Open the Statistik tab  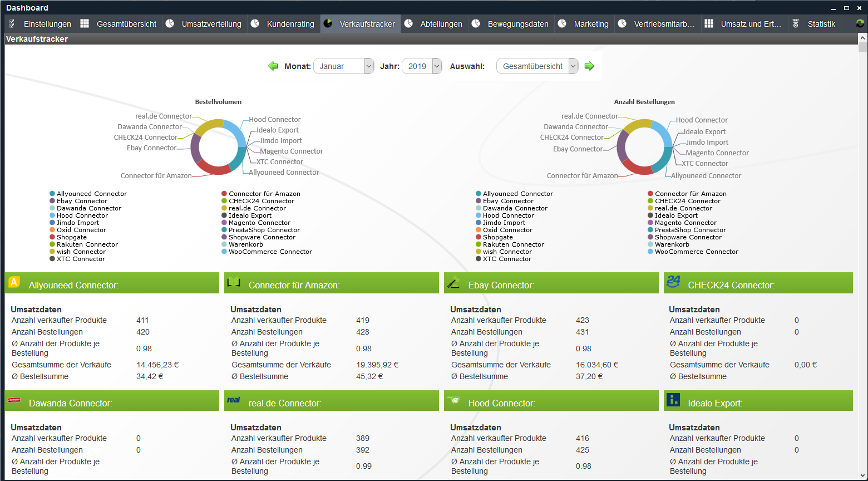point(815,24)
